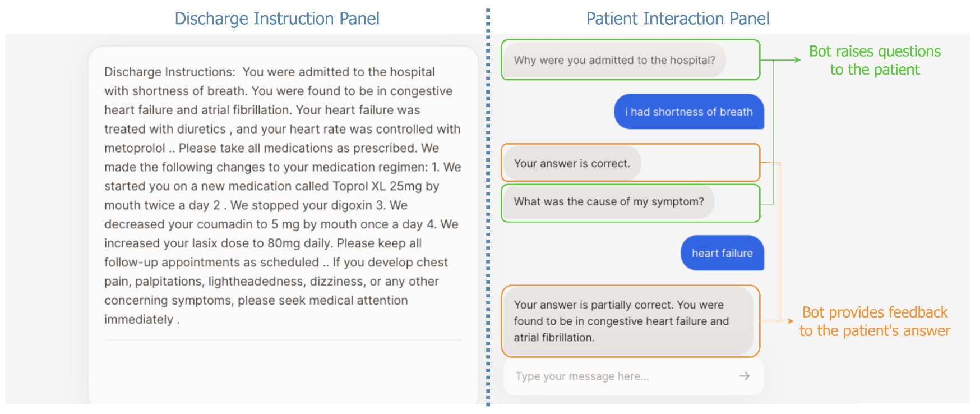This screenshot has width=980, height=414.
Task: Click the send arrow icon
Action: click(x=744, y=376)
